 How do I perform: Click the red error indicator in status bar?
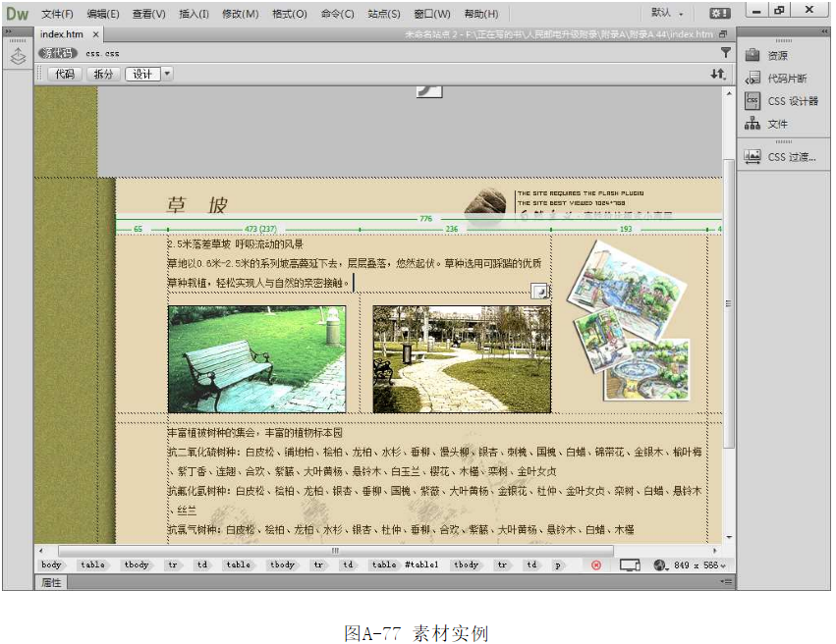coord(595,564)
